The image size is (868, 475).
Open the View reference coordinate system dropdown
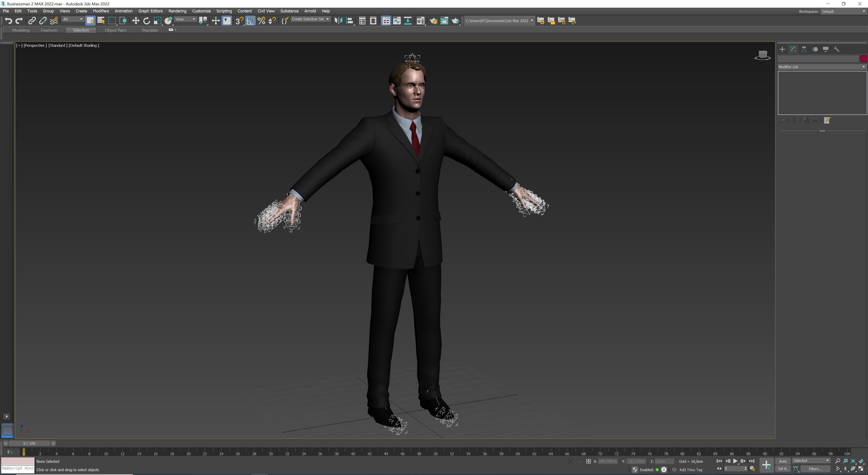tap(185, 19)
